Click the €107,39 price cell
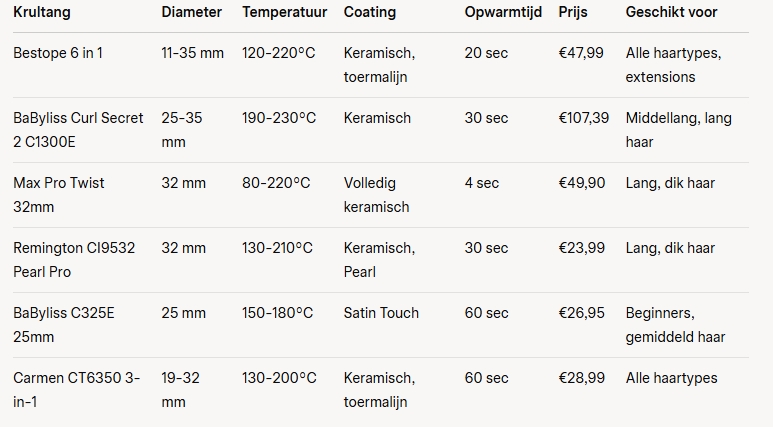The width and height of the screenshot is (773, 427). [584, 118]
